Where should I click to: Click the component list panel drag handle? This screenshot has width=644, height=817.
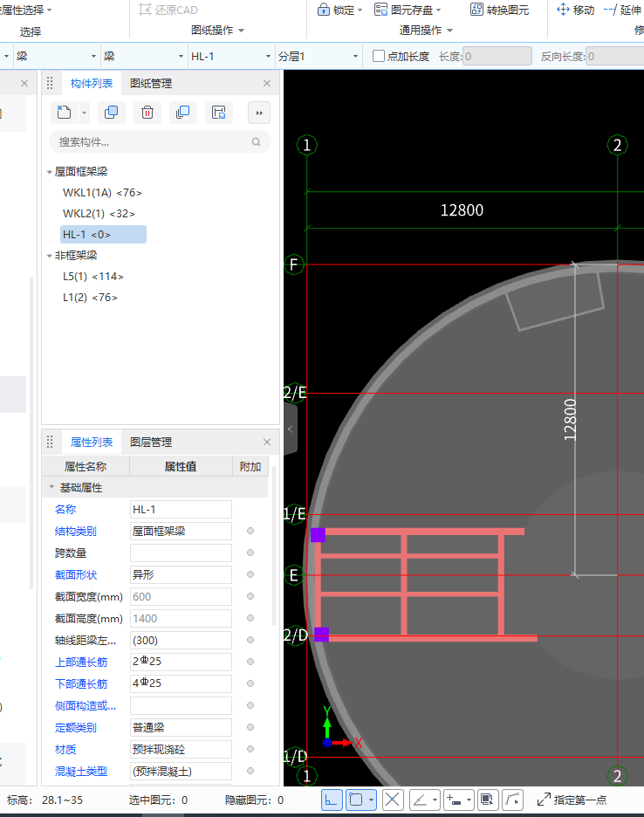coord(50,84)
